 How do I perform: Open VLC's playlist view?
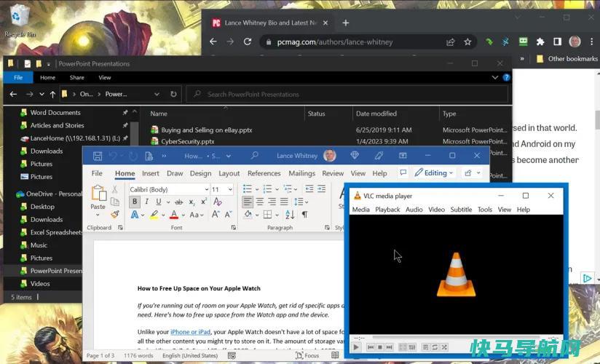pyautogui.click(x=425, y=347)
